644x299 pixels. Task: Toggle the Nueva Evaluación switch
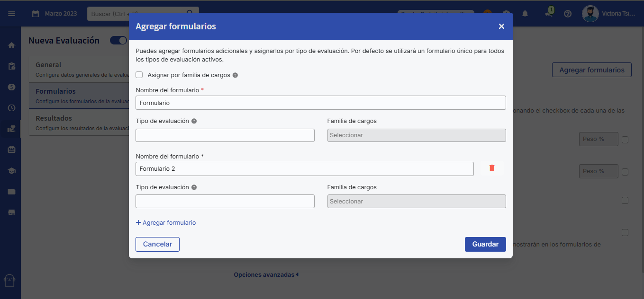coord(118,40)
